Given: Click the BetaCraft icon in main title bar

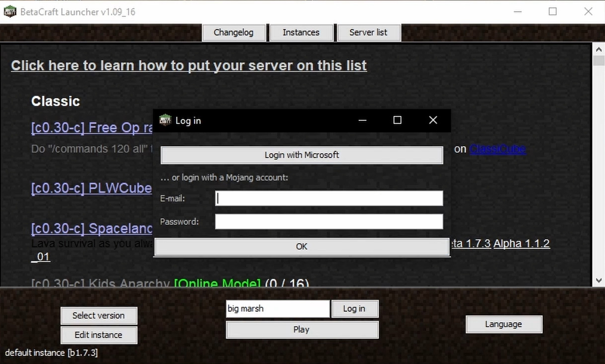Looking at the screenshot, I should (10, 11).
